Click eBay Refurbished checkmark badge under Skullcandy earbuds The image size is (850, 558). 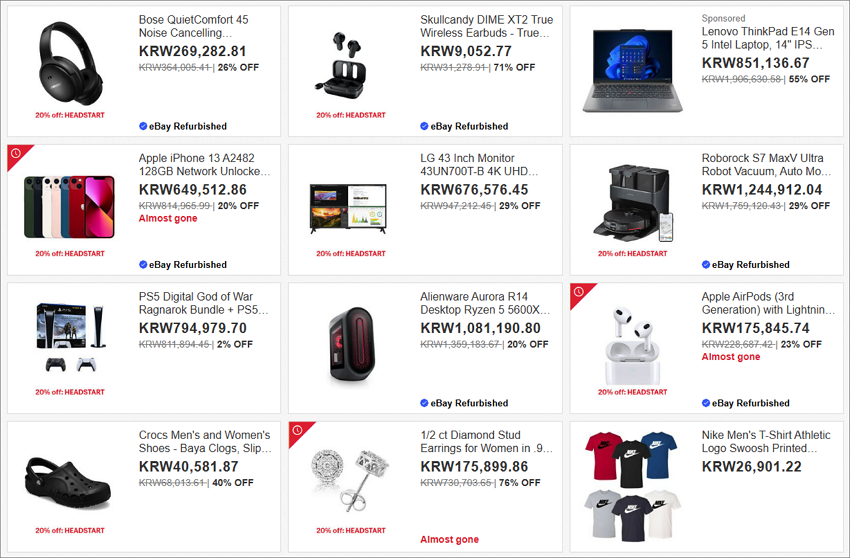click(x=424, y=126)
